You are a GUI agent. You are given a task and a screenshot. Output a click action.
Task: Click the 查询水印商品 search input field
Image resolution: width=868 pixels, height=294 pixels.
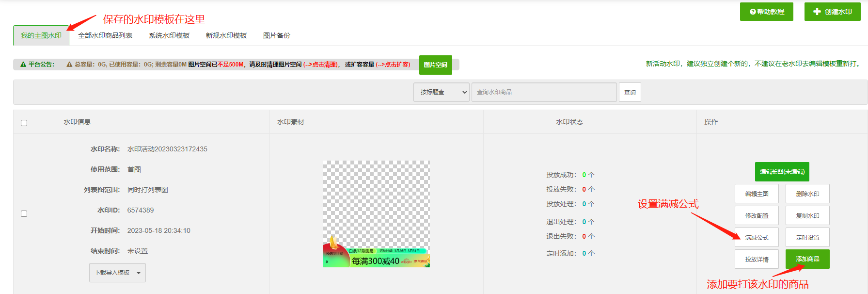click(x=544, y=92)
